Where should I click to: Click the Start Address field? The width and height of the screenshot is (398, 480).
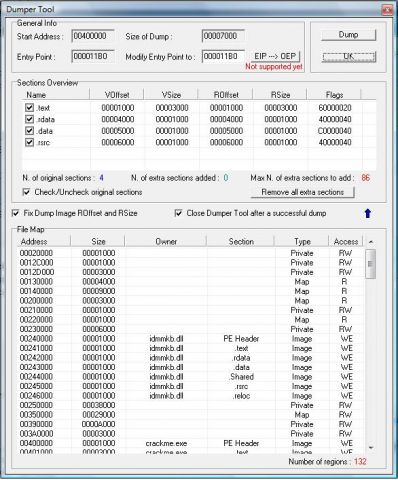(x=93, y=36)
